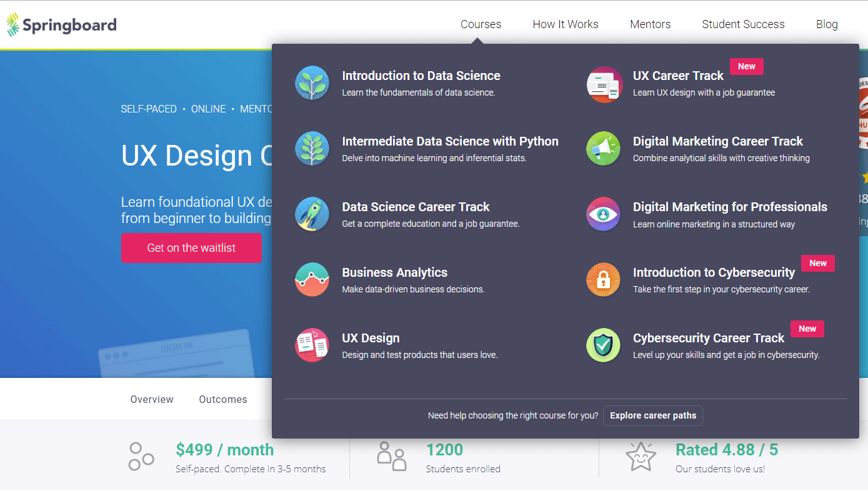Viewport: 868px width, 491px height.
Task: Click New badge beside Cybersecurity Career Track
Action: (807, 329)
